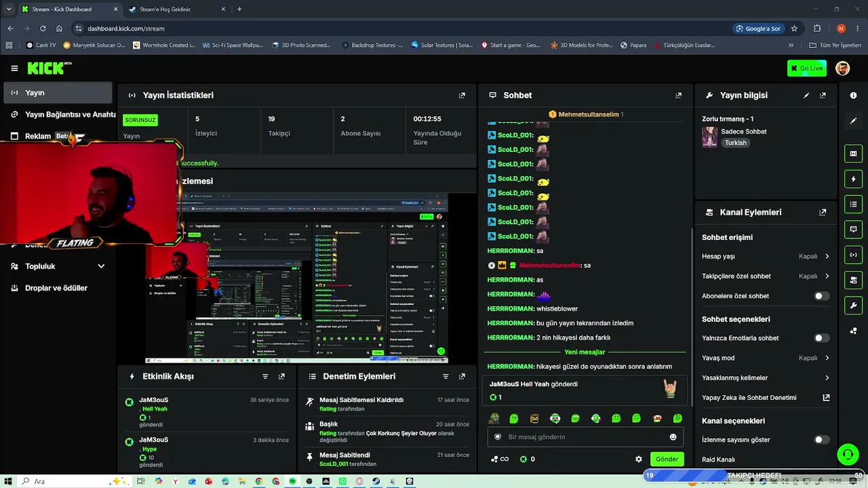The width and height of the screenshot is (868, 488).
Task: Show more bookmarks with the chevron
Action: (791, 45)
